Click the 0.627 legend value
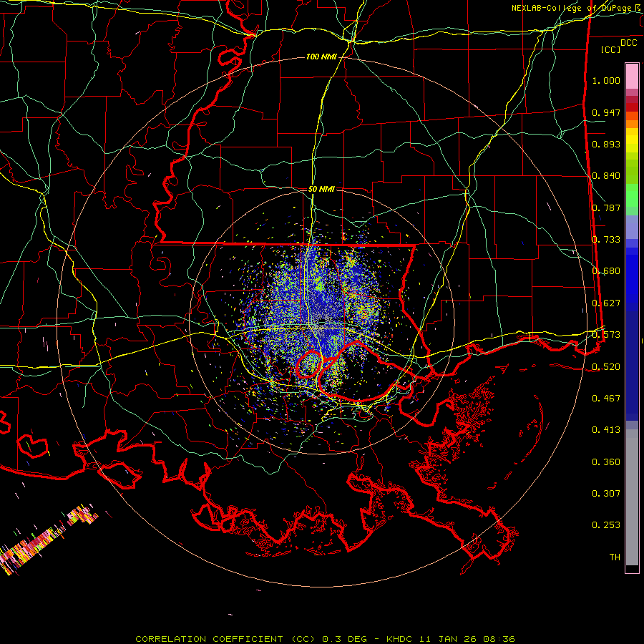The height and width of the screenshot is (644, 644). pyautogui.click(x=606, y=303)
